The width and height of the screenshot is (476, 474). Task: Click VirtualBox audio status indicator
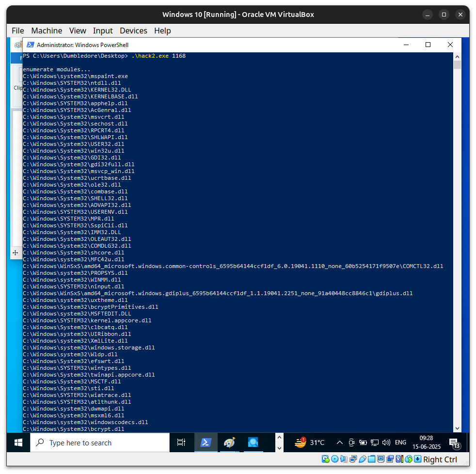click(x=344, y=459)
